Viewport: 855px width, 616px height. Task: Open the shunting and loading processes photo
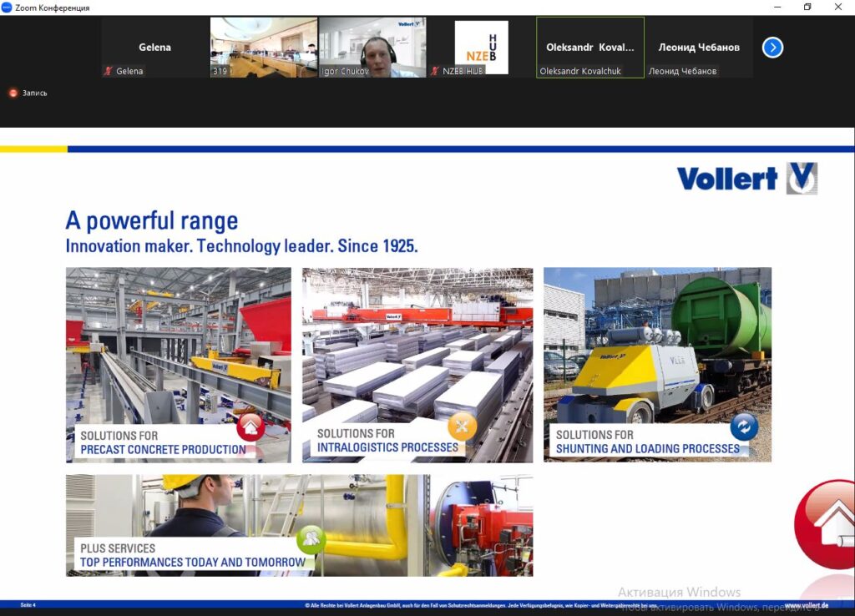658,364
